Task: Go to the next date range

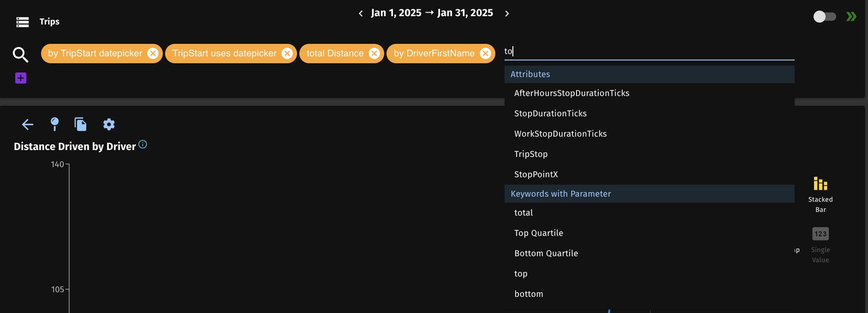Action: (507, 13)
